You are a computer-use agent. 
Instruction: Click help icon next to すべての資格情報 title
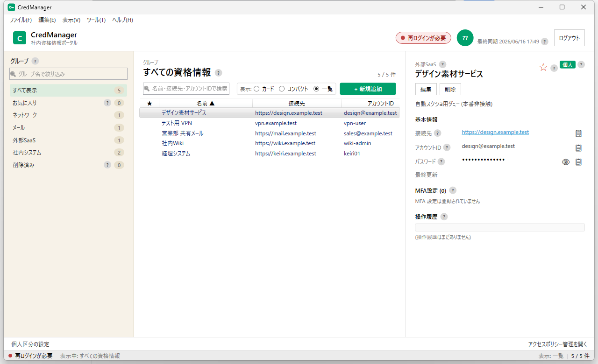218,73
